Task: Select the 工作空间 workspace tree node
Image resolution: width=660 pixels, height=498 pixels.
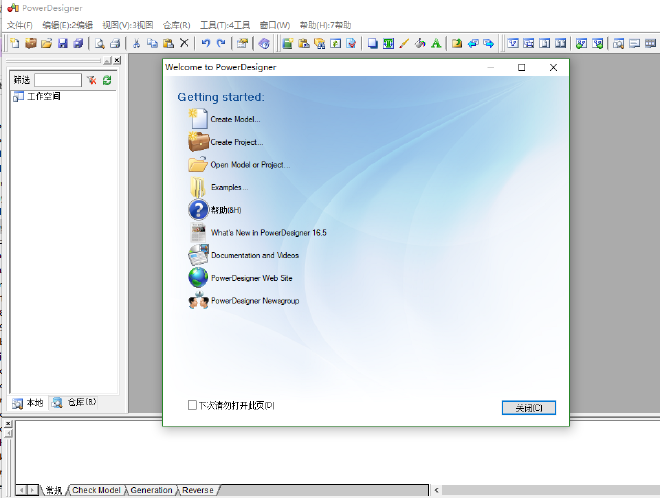Action: (43, 97)
